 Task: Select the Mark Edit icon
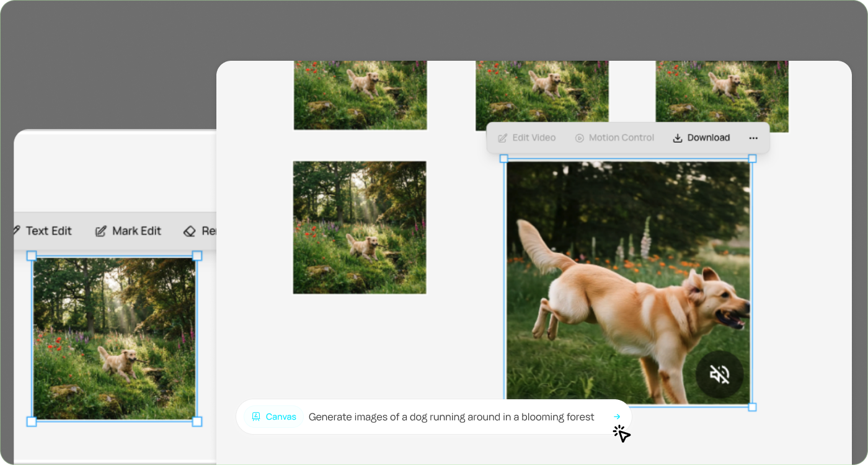(100, 231)
